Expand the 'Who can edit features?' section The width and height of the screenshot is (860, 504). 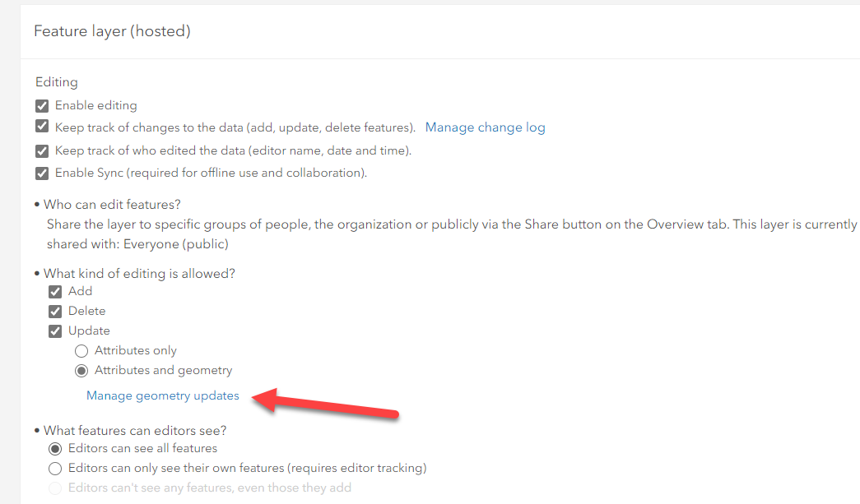tap(112, 204)
